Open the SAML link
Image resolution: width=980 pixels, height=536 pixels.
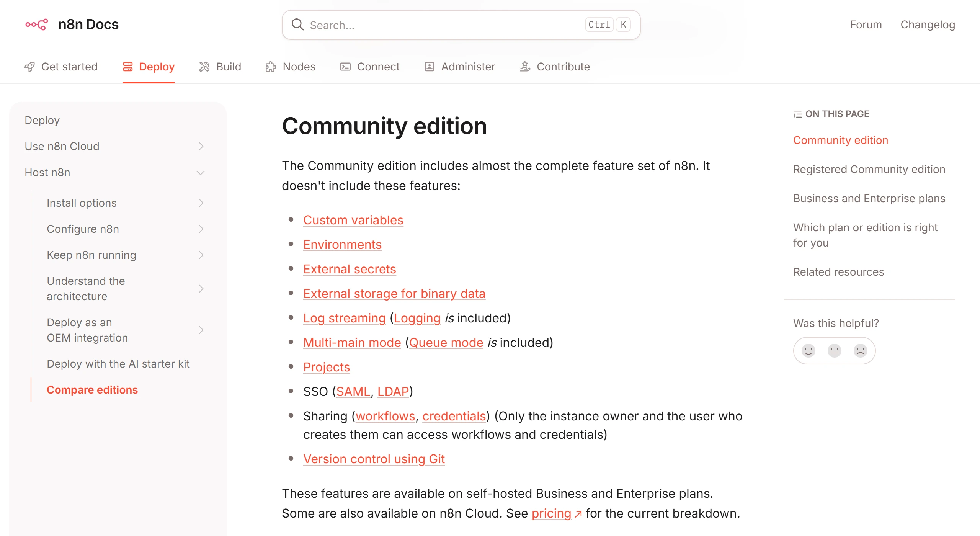coord(353,392)
